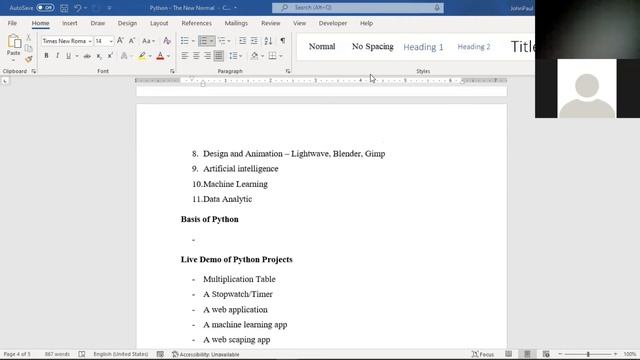This screenshot has width=640, height=360.
Task: Apply the Normal style
Action: [322, 47]
